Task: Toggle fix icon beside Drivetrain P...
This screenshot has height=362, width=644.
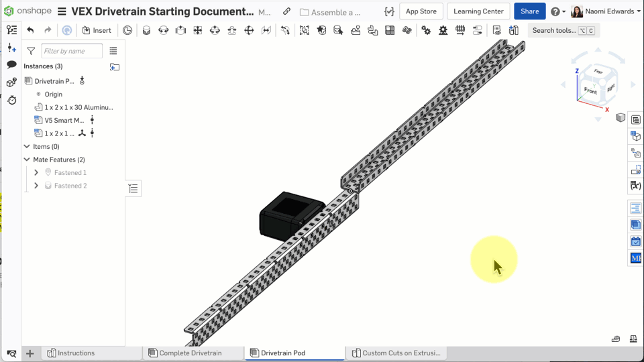Action: [82, 80]
